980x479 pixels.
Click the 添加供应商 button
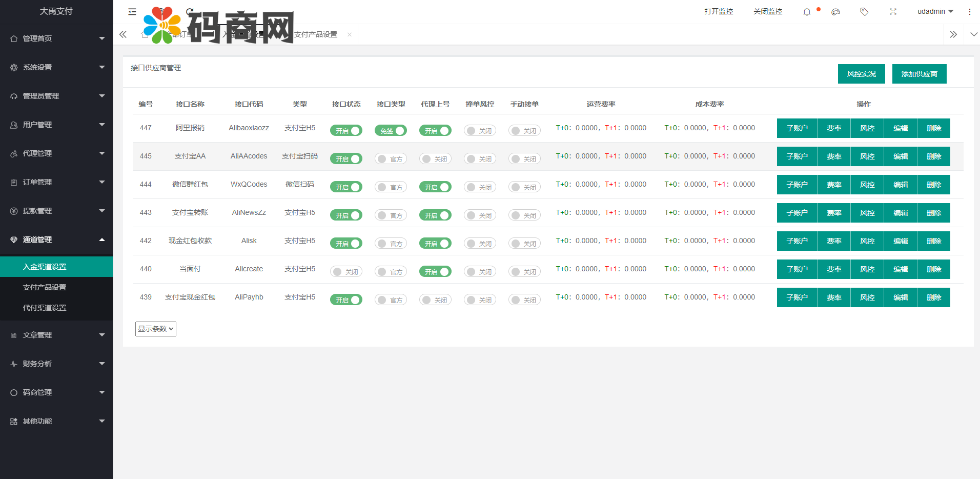coord(919,74)
